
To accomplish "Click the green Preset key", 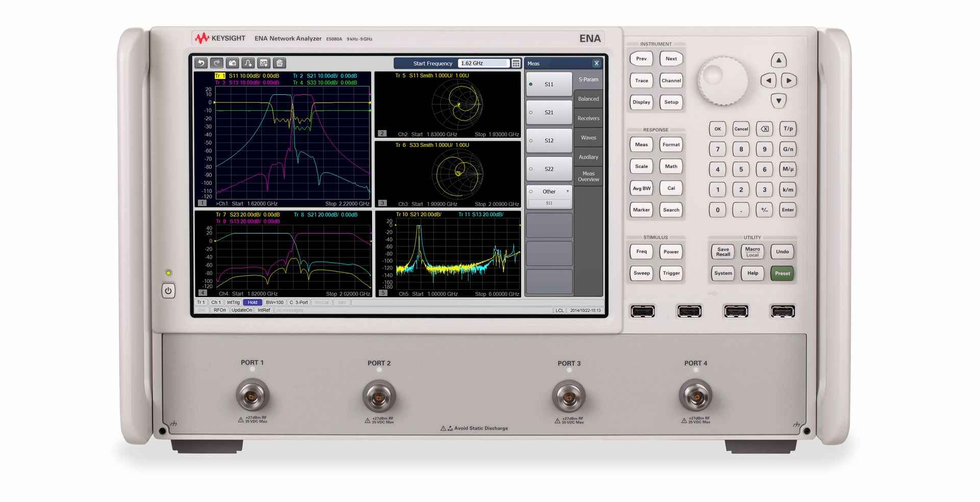I will coord(782,273).
